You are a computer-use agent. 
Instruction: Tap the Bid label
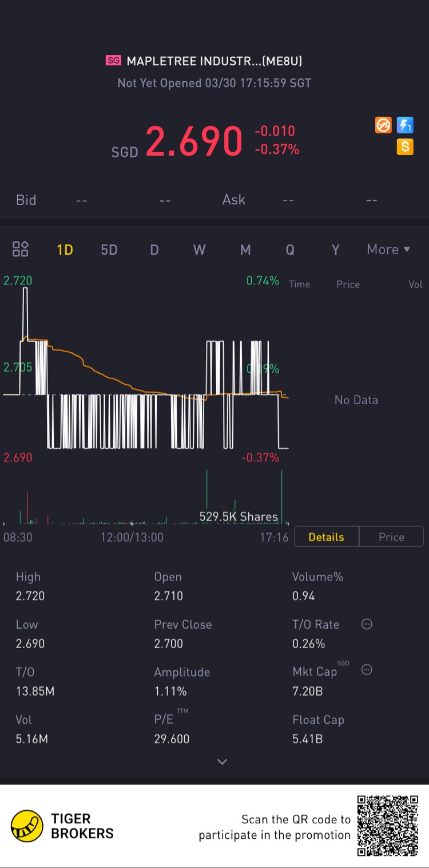coord(26,200)
